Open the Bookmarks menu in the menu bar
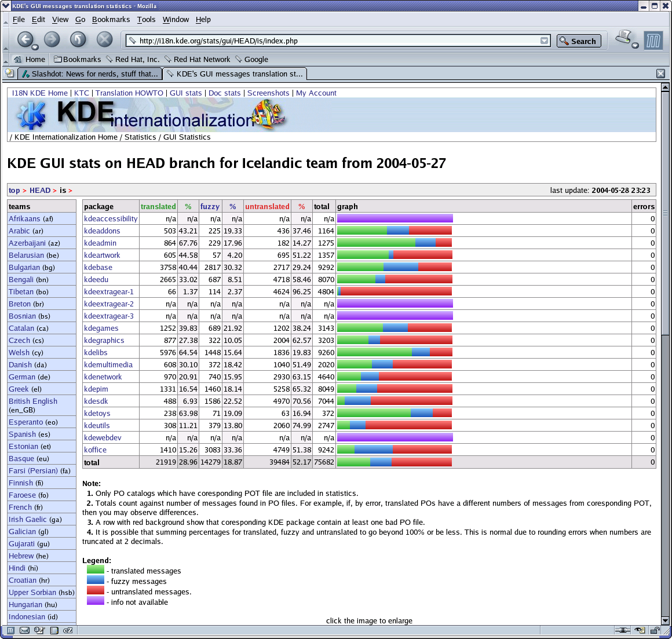 point(111,19)
